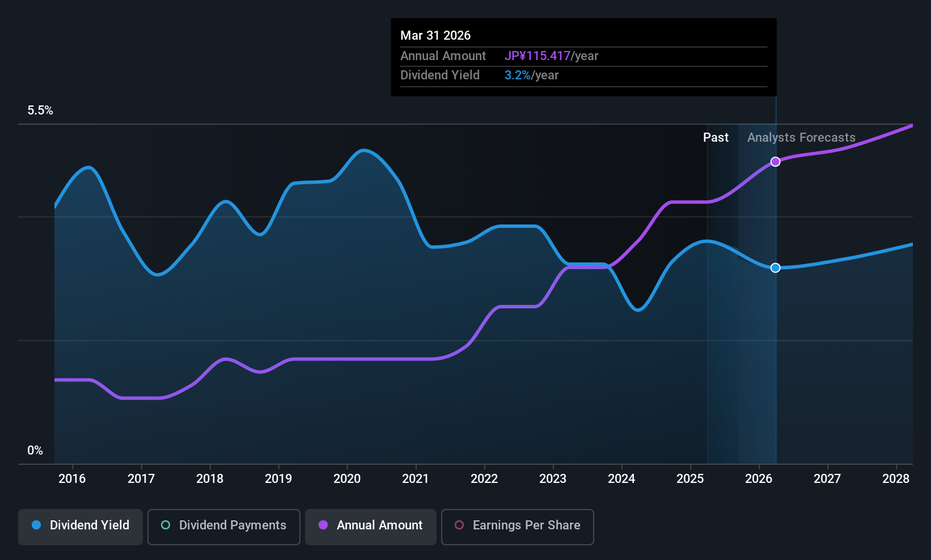Toggle the Dividend Payments series
This screenshot has width=931, height=560.
tap(224, 527)
